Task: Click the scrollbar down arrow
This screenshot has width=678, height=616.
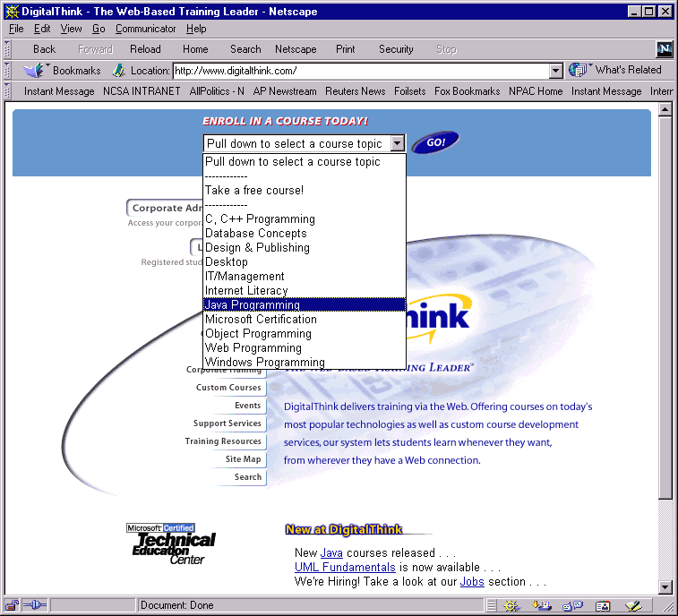Action: click(665, 587)
